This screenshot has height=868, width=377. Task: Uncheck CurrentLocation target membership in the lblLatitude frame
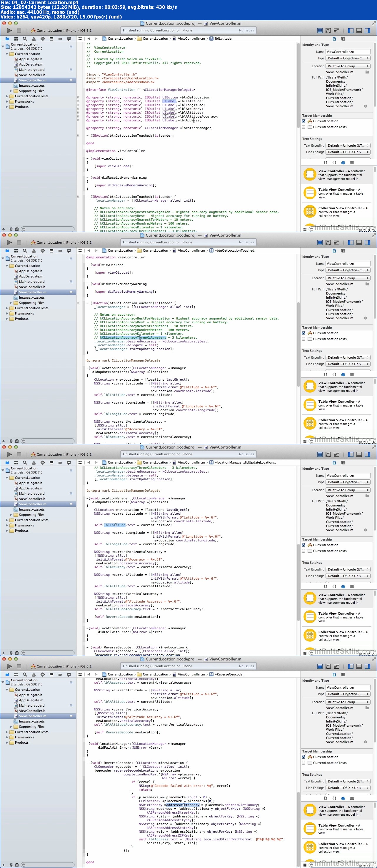pos(304,121)
